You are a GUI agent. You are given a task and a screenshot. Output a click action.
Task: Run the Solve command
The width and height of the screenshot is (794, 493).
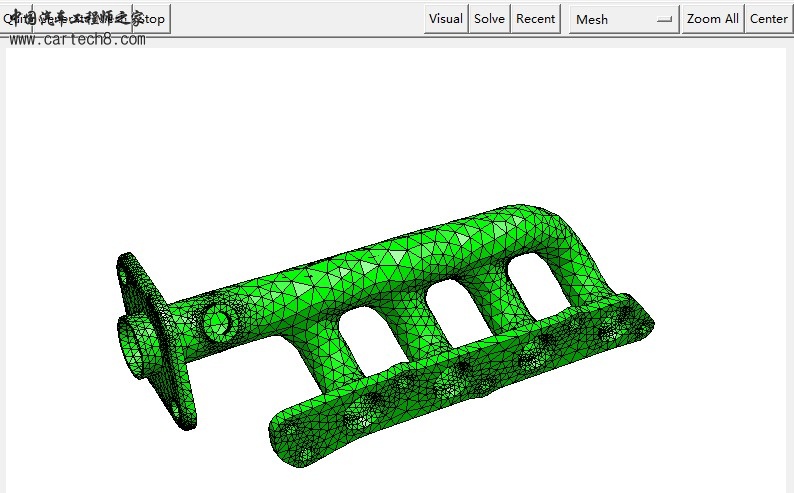[489, 19]
